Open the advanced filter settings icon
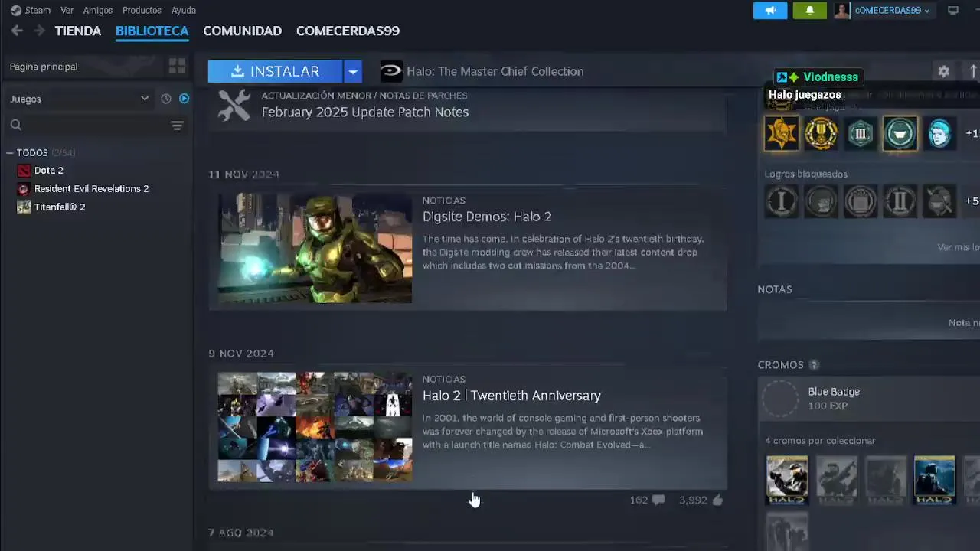This screenshot has height=551, width=980. [177, 126]
